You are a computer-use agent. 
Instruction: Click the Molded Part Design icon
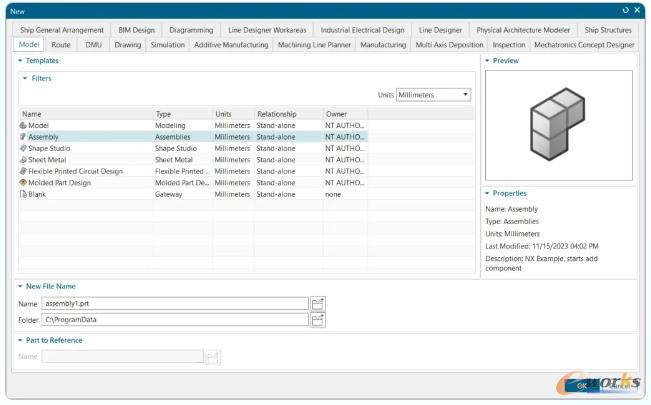coord(23,183)
